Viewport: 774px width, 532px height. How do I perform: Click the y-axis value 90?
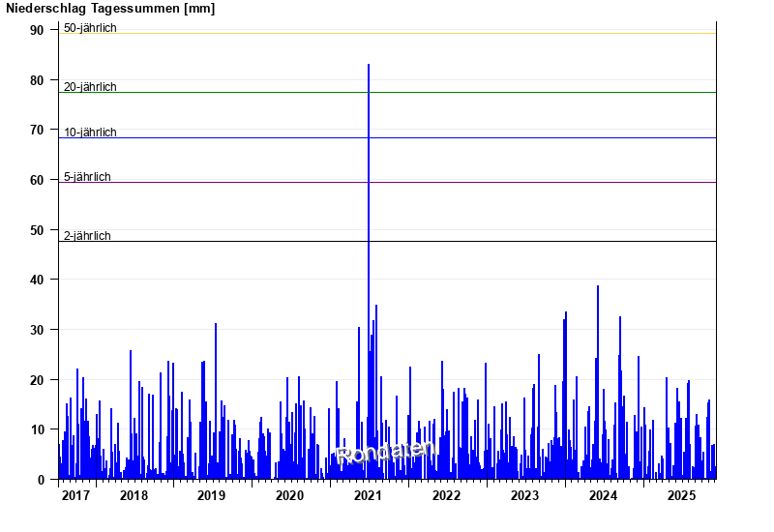pos(37,30)
